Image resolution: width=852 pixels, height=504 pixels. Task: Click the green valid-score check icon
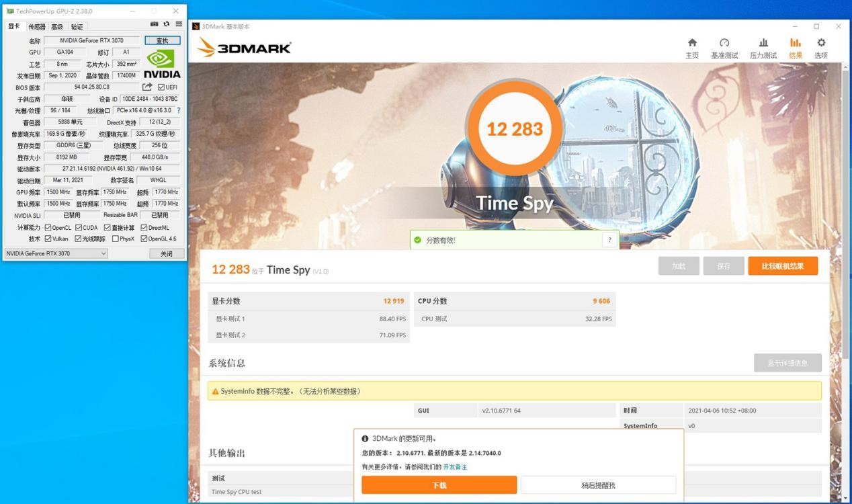tap(417, 240)
